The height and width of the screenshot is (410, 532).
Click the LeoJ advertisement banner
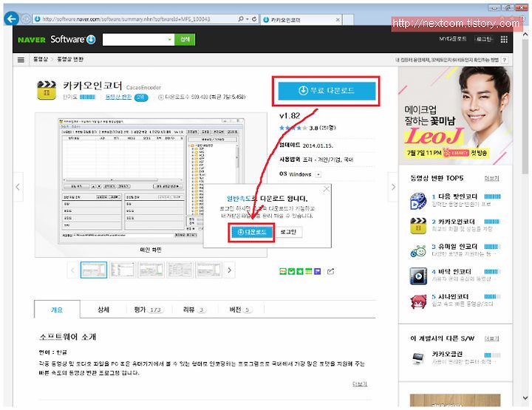(455, 116)
